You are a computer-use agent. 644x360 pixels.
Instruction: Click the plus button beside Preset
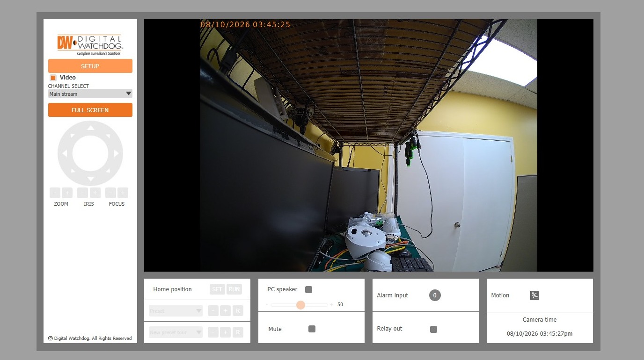(225, 311)
